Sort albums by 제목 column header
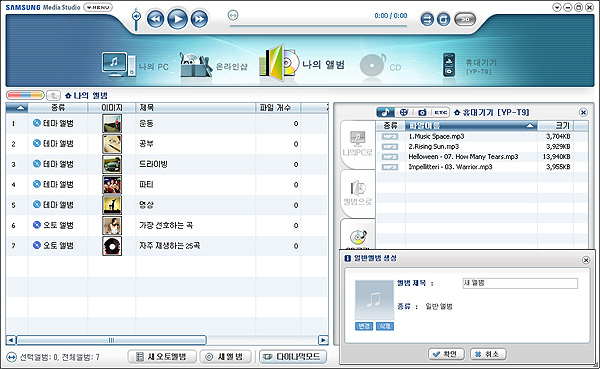Viewport: 600px width, 369px height. 196,108
